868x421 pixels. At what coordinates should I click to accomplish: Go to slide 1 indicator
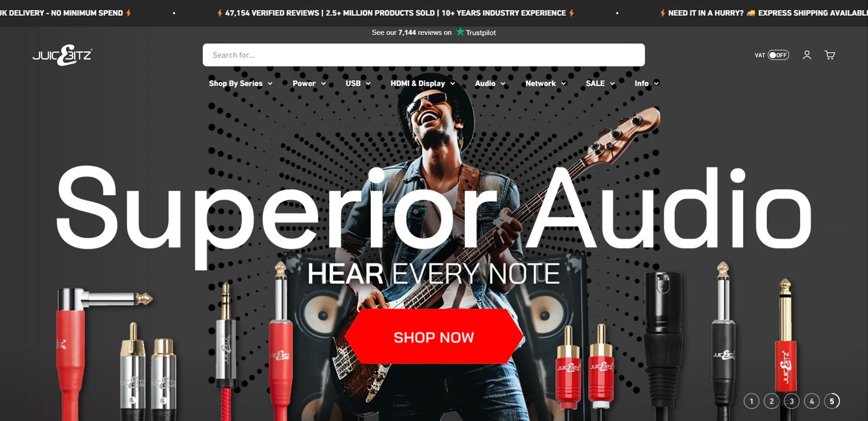pos(752,401)
